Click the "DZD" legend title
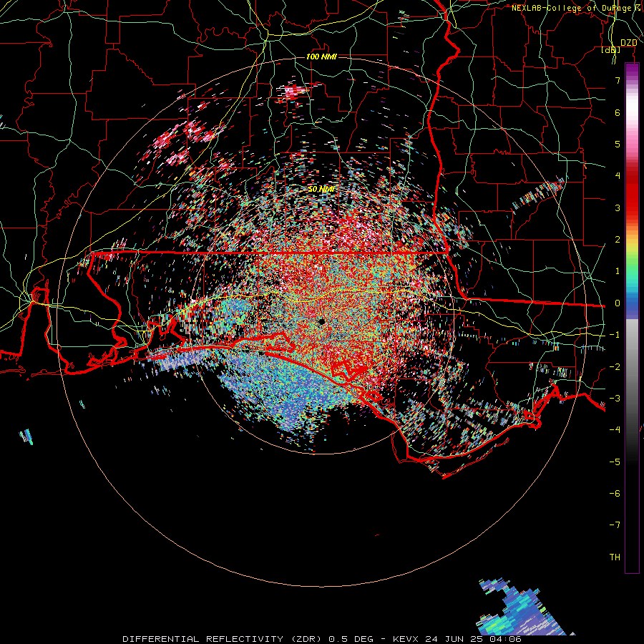Screen dimensions: 644x644 pos(629,43)
